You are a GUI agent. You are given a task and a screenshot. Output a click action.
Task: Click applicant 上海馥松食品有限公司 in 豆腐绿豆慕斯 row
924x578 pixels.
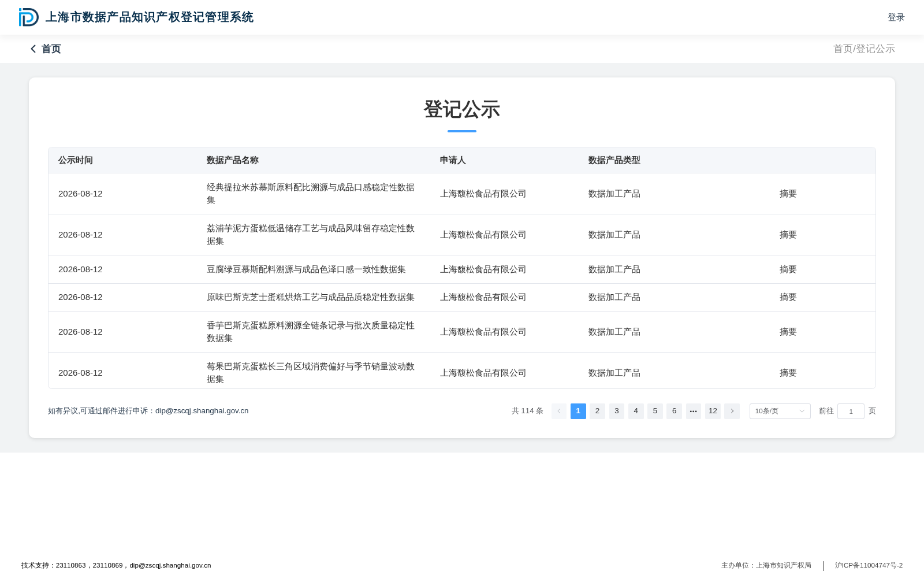(483, 269)
